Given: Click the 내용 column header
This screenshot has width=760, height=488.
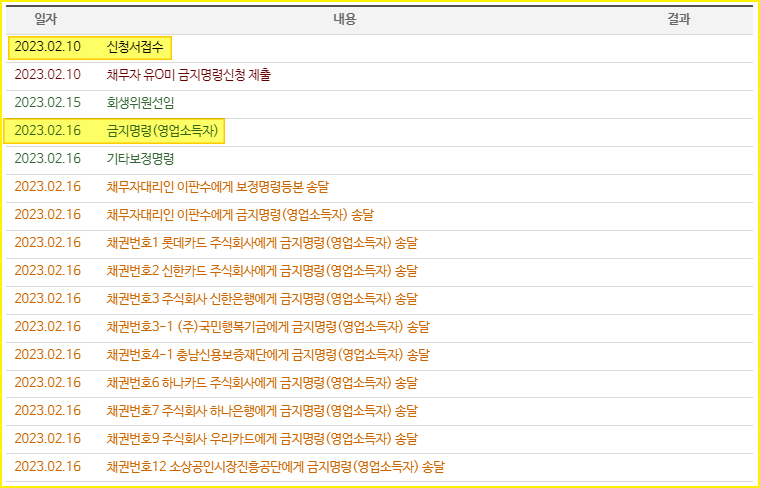Looking at the screenshot, I should [345, 19].
